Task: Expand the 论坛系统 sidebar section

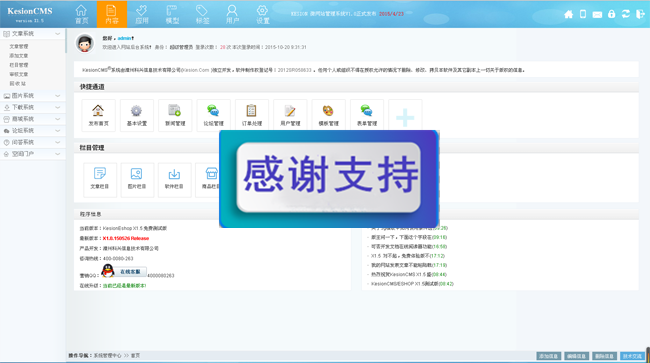Action: click(32, 131)
